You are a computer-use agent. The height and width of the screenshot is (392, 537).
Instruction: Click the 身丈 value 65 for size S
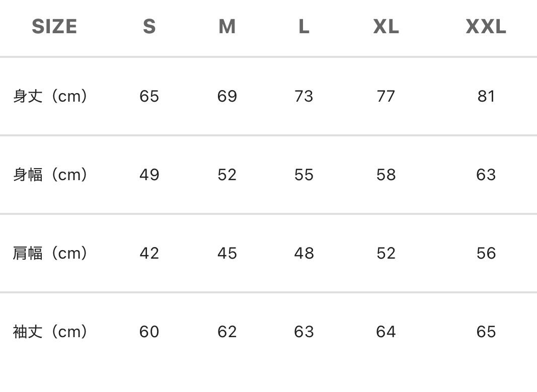tap(149, 96)
